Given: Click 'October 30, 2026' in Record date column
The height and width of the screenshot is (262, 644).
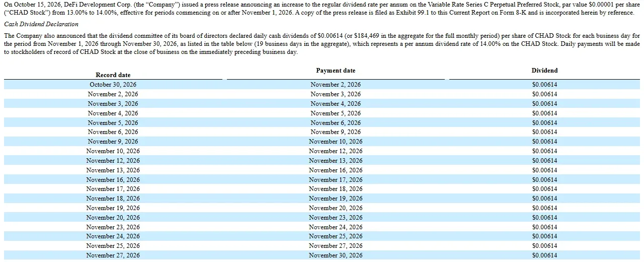Looking at the screenshot, I should point(113,85).
